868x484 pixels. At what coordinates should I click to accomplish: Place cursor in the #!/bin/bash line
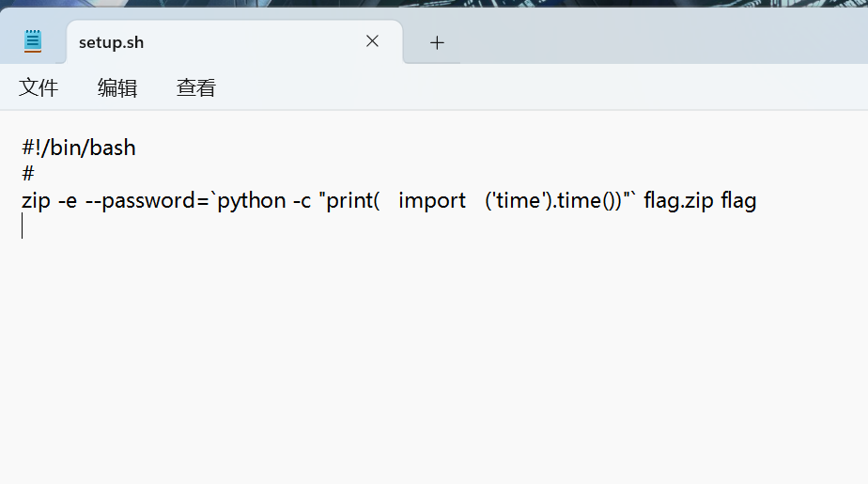[x=79, y=148]
